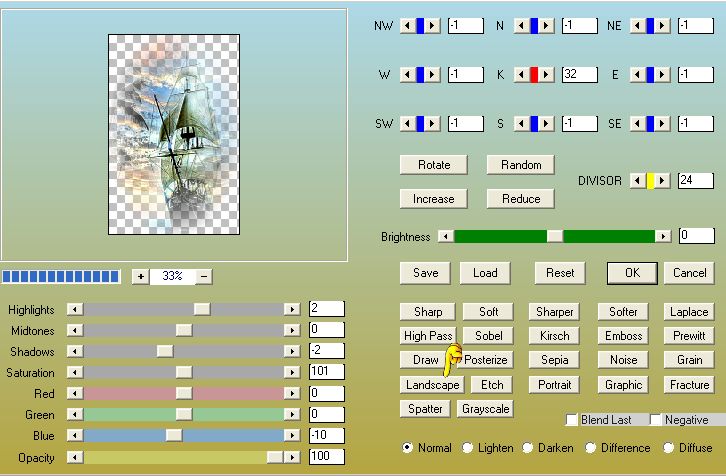The image size is (726, 476).
Task: Click the Blue slider handle
Action: coord(174,435)
